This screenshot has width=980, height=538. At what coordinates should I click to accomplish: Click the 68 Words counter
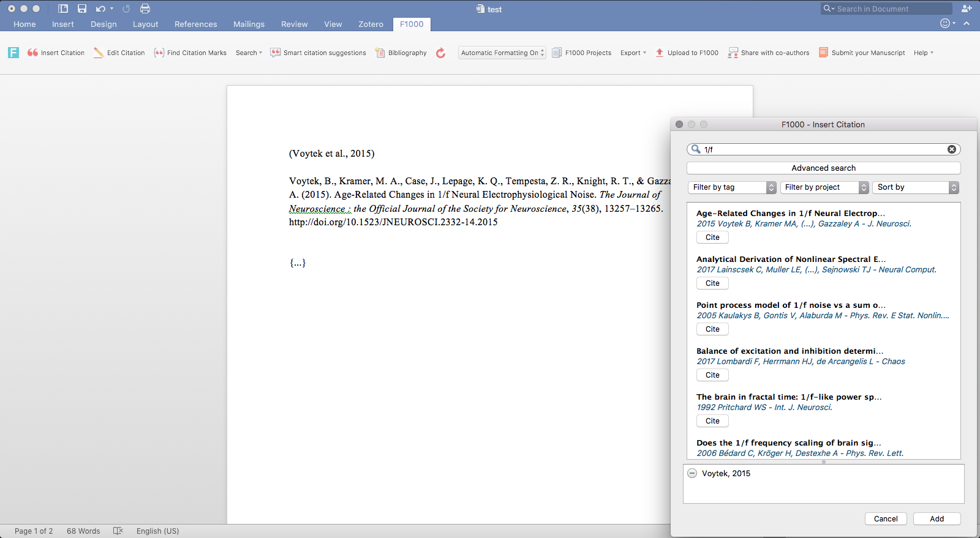83,531
